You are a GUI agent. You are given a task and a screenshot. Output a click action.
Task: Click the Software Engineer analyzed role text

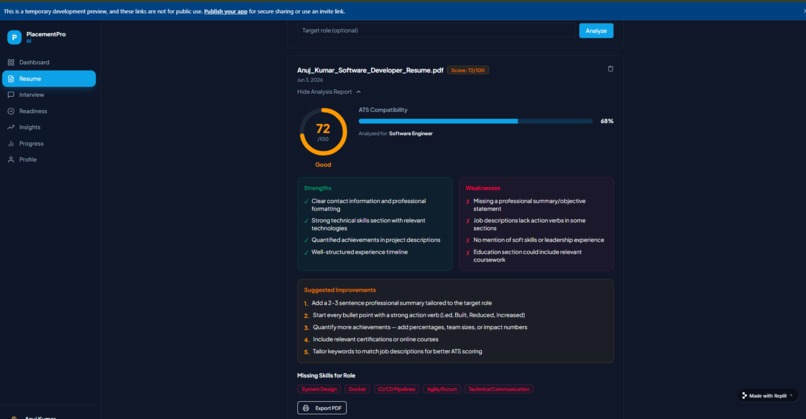point(411,134)
